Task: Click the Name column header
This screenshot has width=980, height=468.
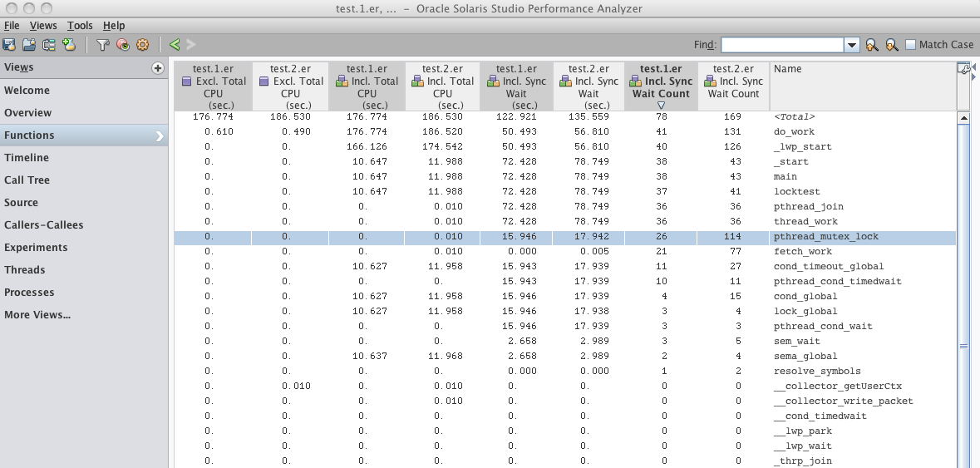Action: (x=863, y=86)
